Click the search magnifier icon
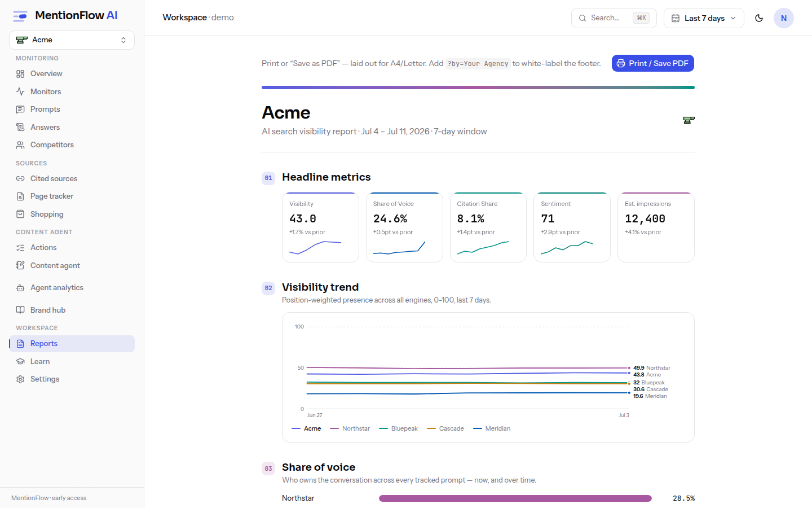Viewport: 812px width, 508px height. (x=582, y=18)
